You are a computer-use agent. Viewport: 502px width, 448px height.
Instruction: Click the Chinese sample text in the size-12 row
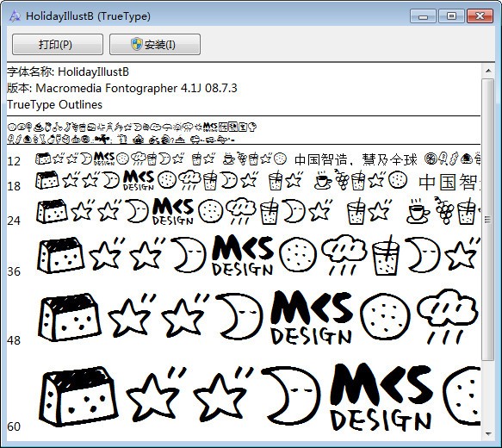pos(356,159)
